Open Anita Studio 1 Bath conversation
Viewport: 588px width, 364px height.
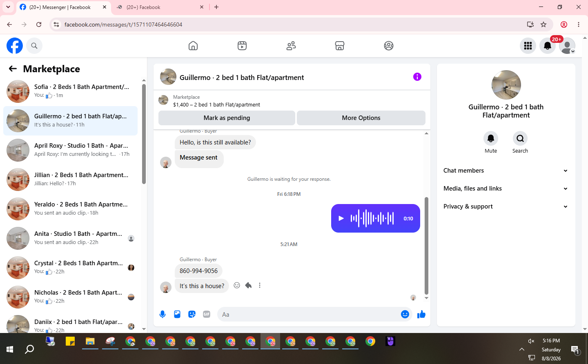pyautogui.click(x=70, y=238)
